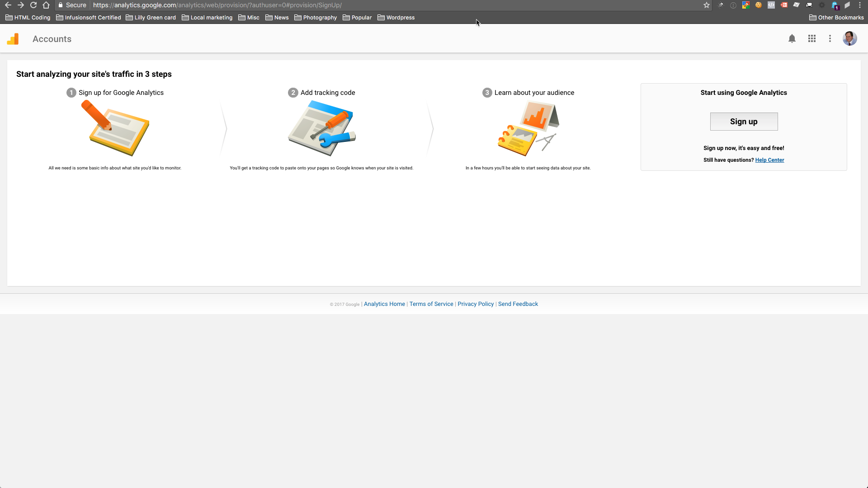Screen dimensions: 868x488
Task: Open the browser home page
Action: pos(46,5)
